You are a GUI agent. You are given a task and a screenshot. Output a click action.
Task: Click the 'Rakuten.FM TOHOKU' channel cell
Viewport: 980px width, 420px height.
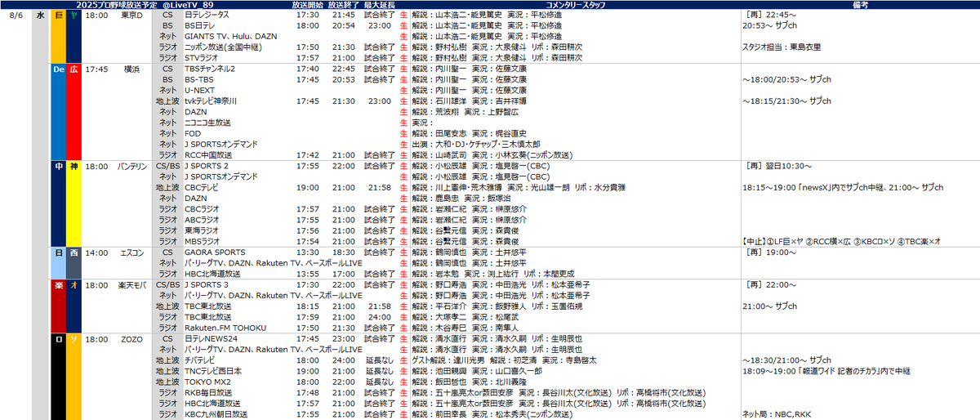[x=225, y=328]
